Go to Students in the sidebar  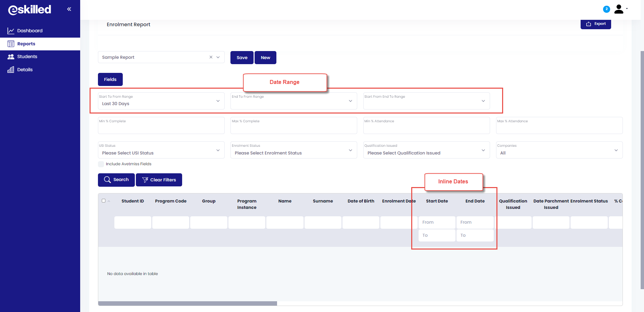click(27, 57)
